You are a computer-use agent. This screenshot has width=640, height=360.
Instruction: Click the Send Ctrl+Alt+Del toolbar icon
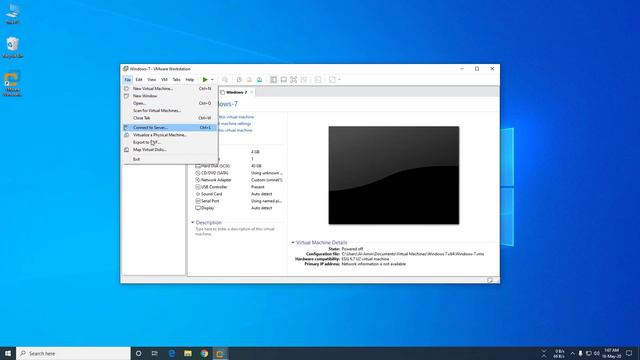pyautogui.click(x=225, y=80)
